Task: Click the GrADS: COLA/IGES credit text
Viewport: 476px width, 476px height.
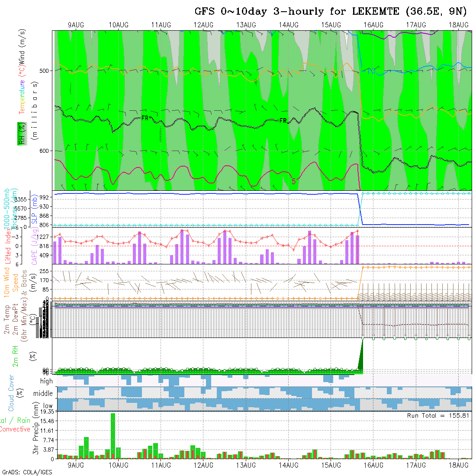Action: (x=27, y=472)
